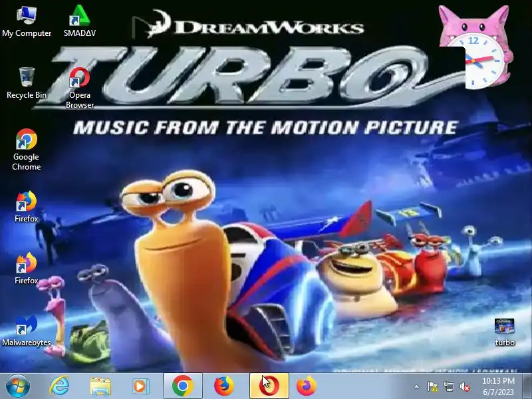Select the Opera Browser desktop shortcut
The image size is (532, 399).
click(79, 88)
